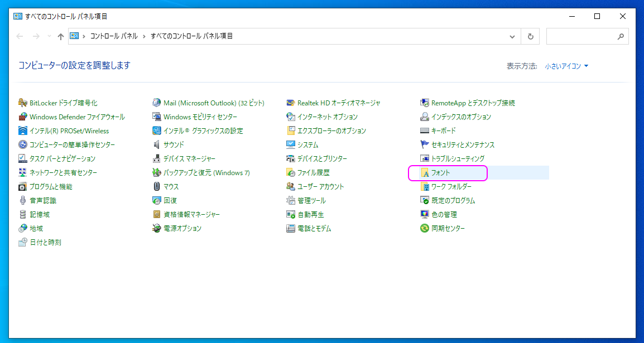Click the ユーザー アカウント icon

pos(291,186)
